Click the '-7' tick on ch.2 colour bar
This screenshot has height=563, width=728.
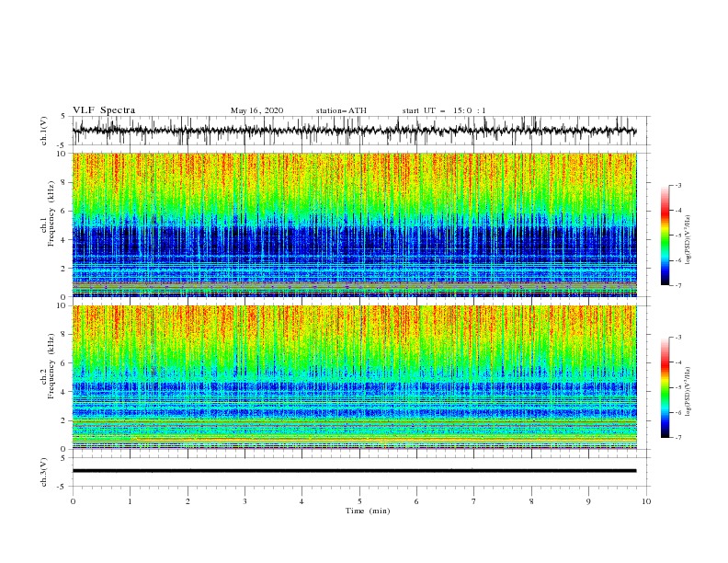(678, 438)
